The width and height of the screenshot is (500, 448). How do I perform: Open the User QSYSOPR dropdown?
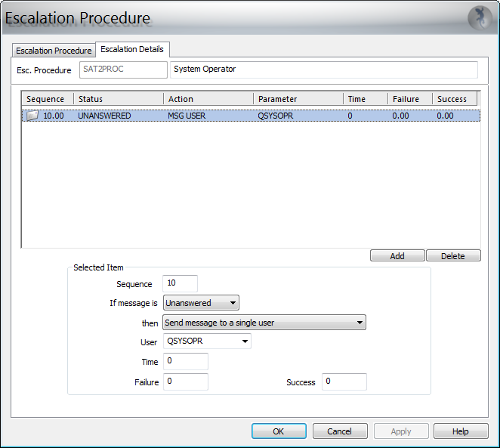click(207, 341)
